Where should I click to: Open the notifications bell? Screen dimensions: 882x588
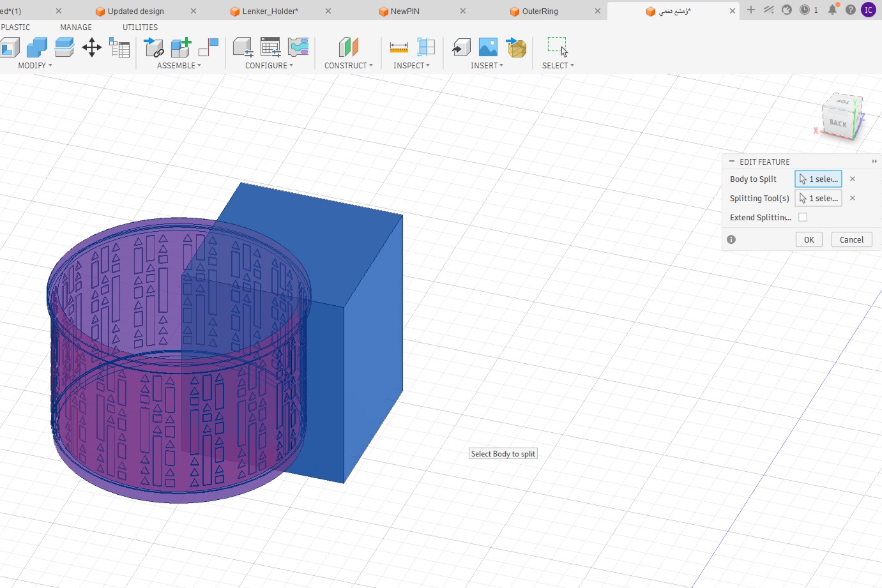[x=833, y=10]
